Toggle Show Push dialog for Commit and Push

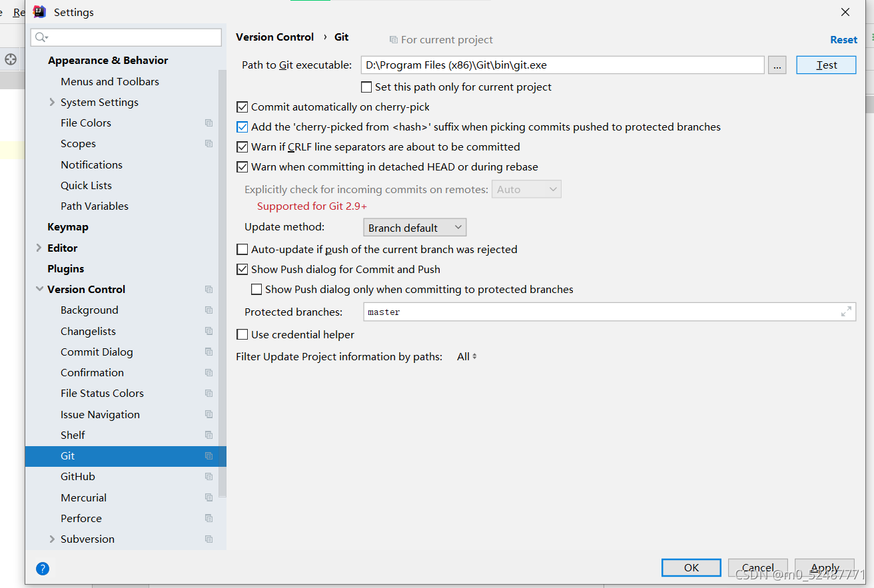[x=242, y=269]
